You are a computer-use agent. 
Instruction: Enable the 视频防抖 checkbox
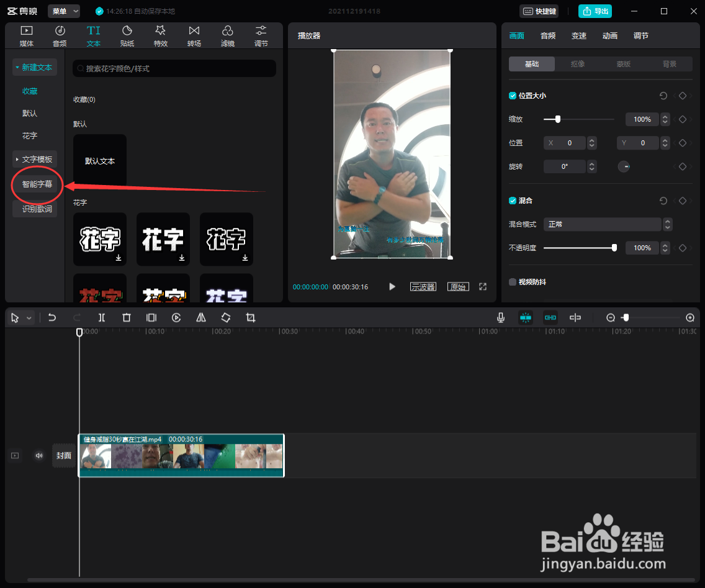513,282
